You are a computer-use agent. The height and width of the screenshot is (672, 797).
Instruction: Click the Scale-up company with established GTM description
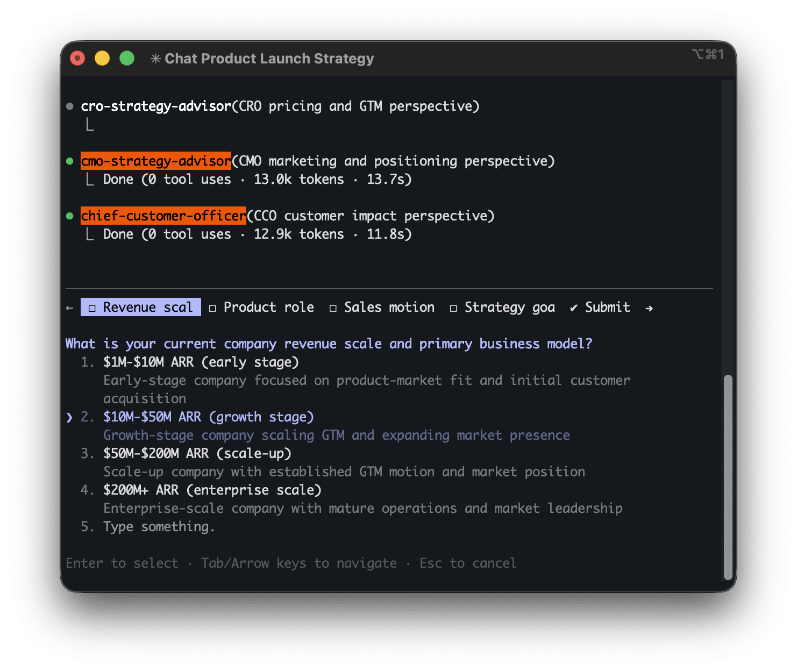click(344, 471)
